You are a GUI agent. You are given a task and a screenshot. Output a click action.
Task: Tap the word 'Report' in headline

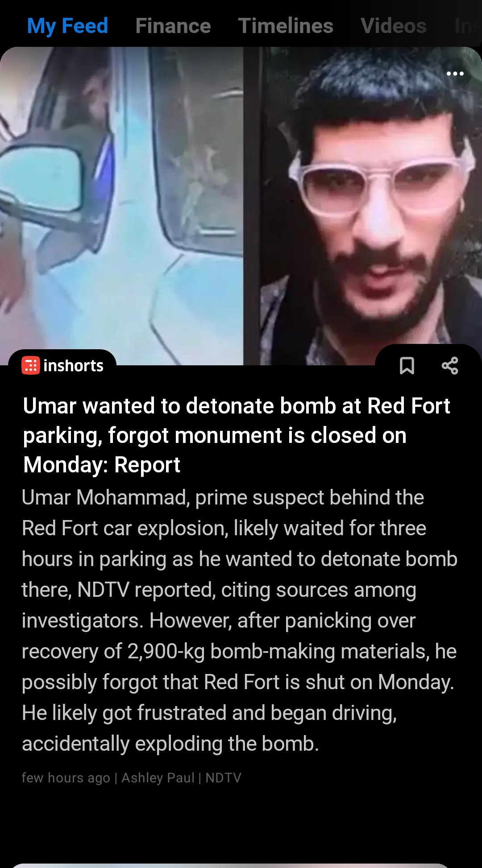147,465
